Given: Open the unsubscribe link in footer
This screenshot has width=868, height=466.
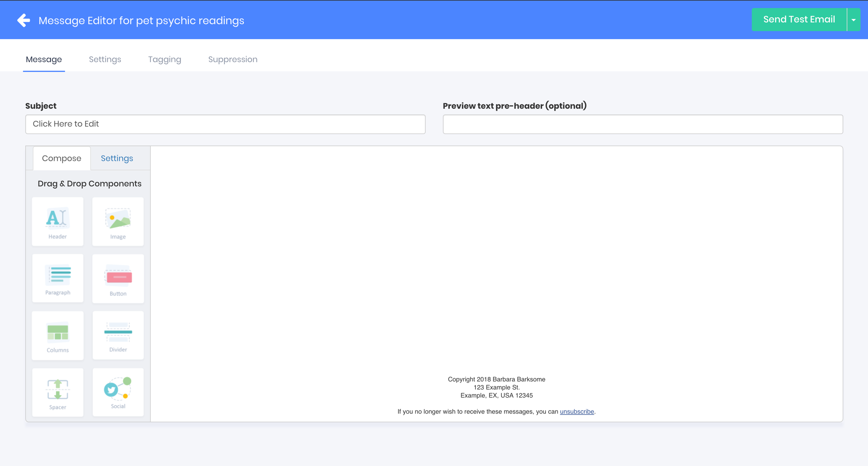Looking at the screenshot, I should pyautogui.click(x=576, y=411).
